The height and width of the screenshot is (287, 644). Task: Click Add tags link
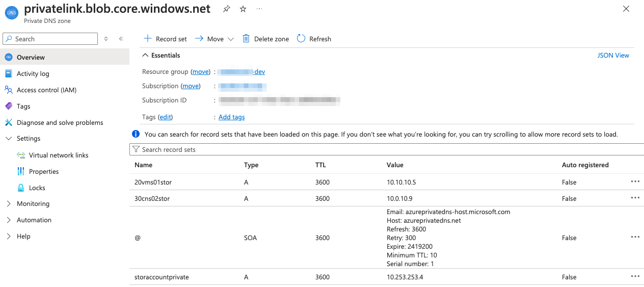(231, 117)
